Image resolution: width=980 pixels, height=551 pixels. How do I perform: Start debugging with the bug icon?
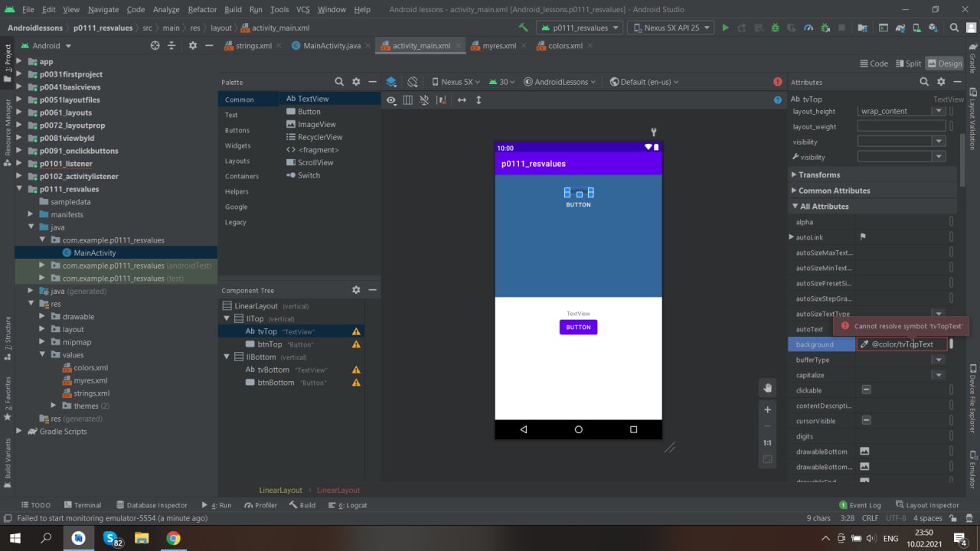775,28
